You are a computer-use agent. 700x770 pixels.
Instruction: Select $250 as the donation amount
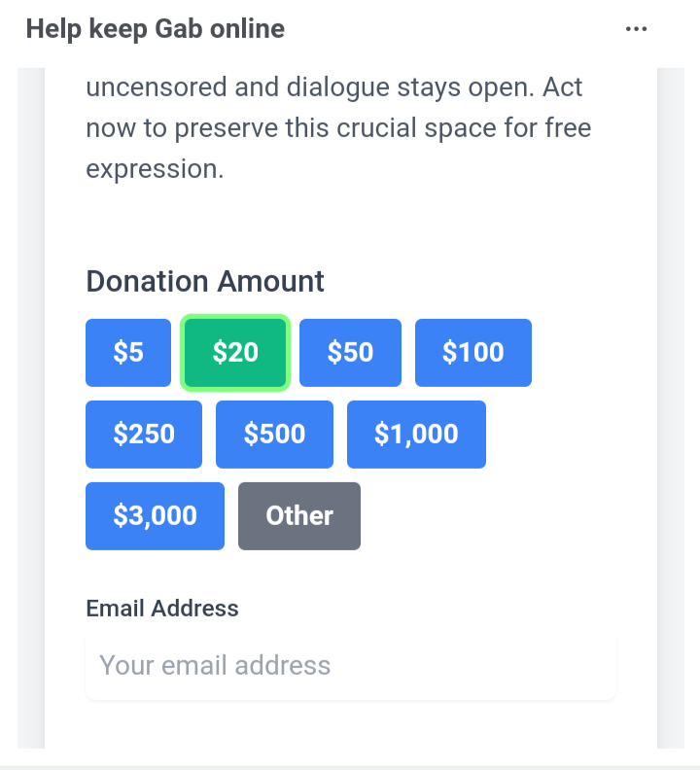[x=144, y=434]
